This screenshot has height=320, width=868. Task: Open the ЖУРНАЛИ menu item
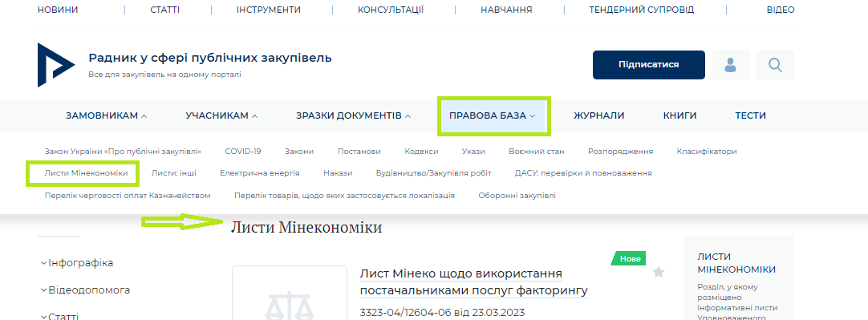(599, 115)
